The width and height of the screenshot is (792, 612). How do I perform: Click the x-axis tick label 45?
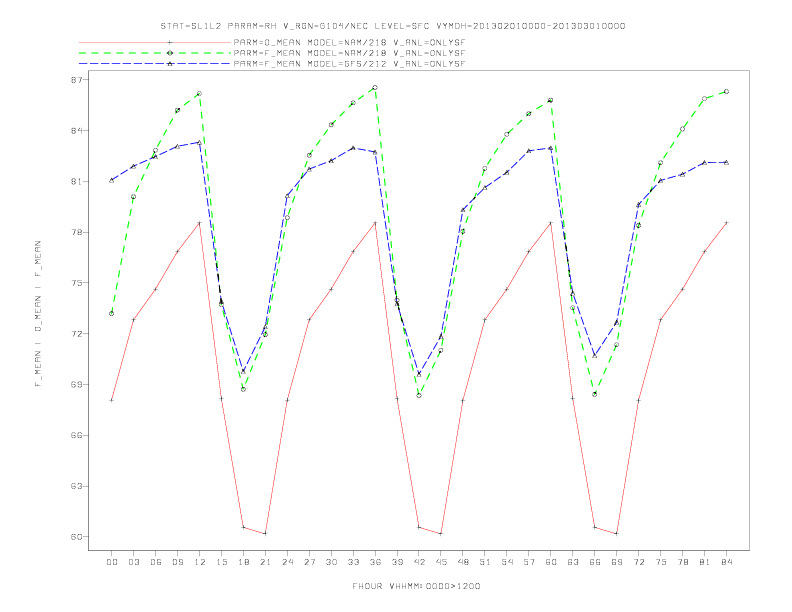click(x=441, y=562)
